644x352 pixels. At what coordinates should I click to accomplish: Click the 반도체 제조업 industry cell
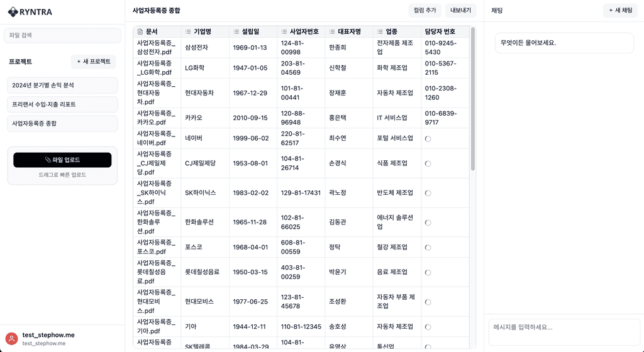pos(397,193)
